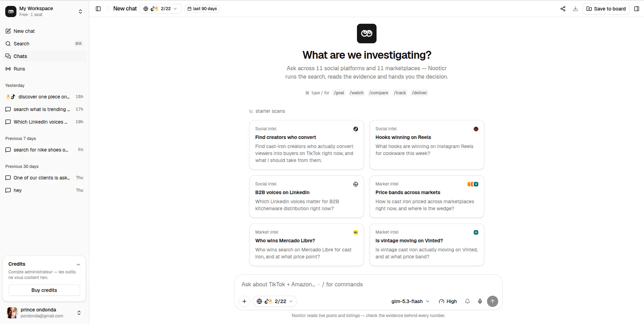This screenshot has height=324, width=644.
Task: Click the send arrow button
Action: (x=493, y=301)
